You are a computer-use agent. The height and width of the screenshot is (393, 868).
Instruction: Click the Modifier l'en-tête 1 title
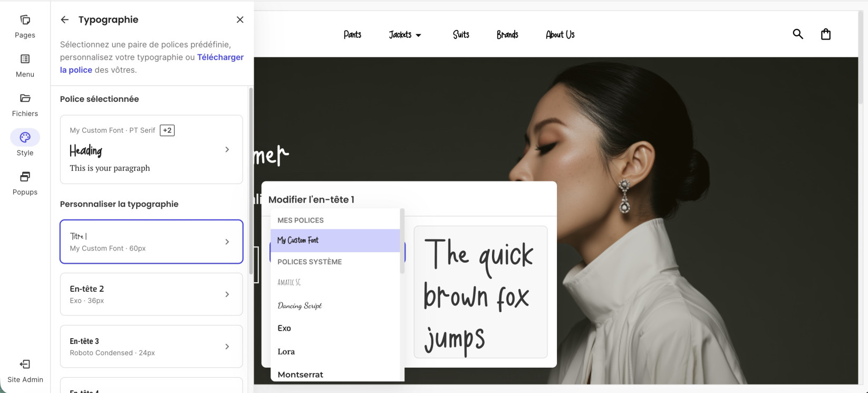(x=311, y=199)
